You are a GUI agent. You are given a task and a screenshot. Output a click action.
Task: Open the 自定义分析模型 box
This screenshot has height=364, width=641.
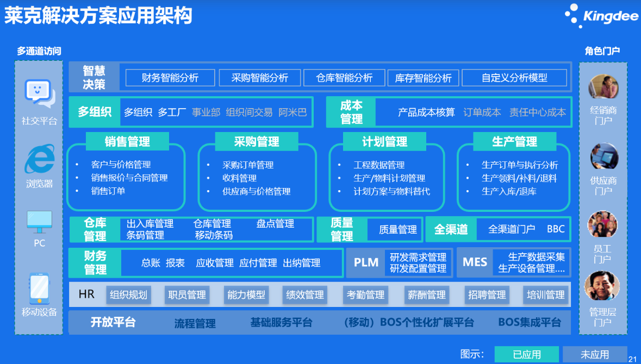514,78
